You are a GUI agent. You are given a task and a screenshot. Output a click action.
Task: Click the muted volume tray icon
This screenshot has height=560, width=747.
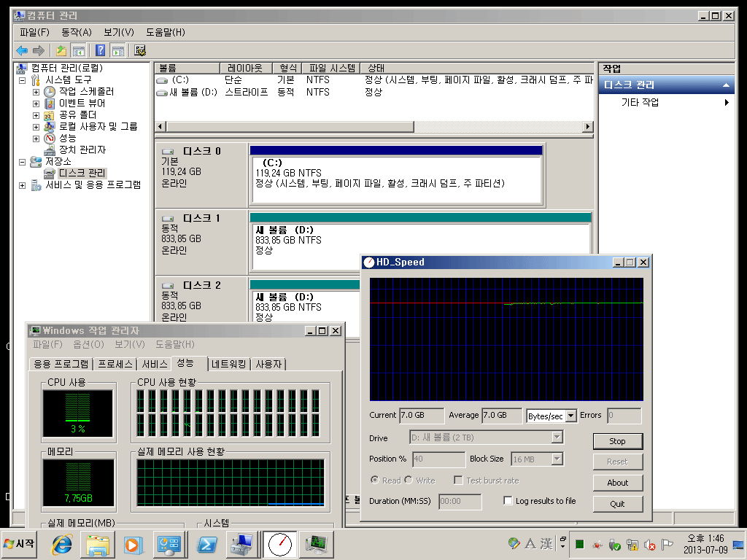649,544
